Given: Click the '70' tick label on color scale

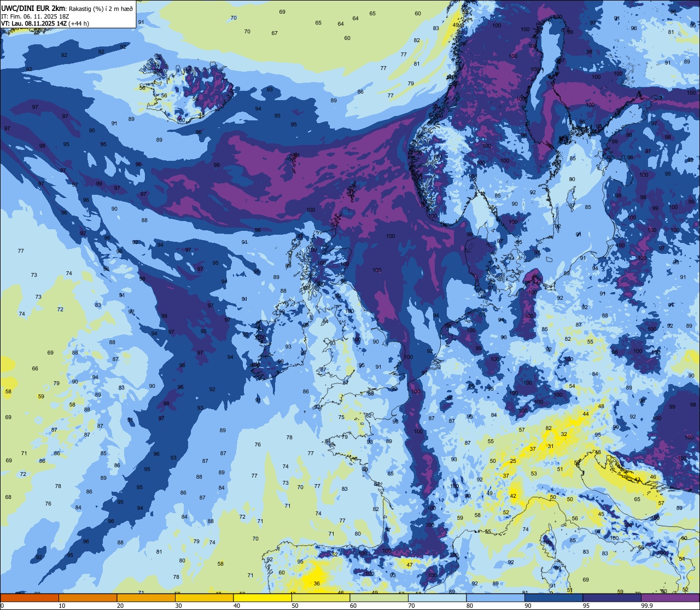Looking at the screenshot, I should tap(411, 606).
